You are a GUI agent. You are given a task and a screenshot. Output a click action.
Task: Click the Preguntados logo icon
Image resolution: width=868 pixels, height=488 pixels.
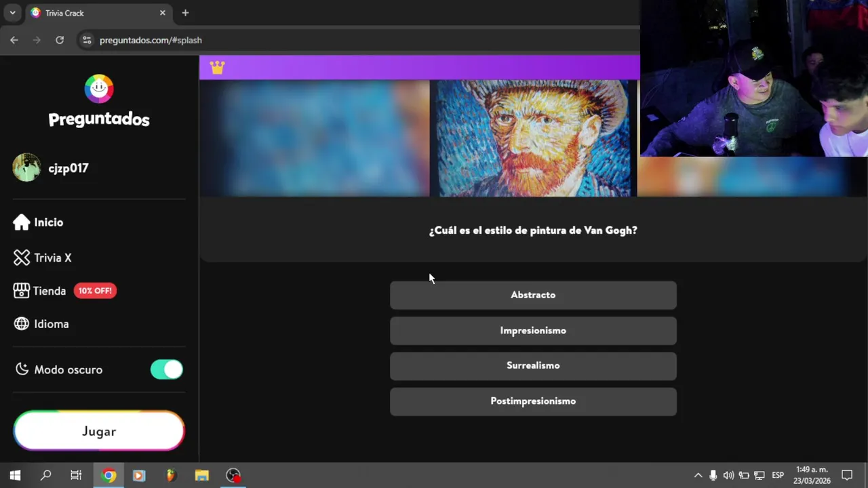[x=99, y=88]
